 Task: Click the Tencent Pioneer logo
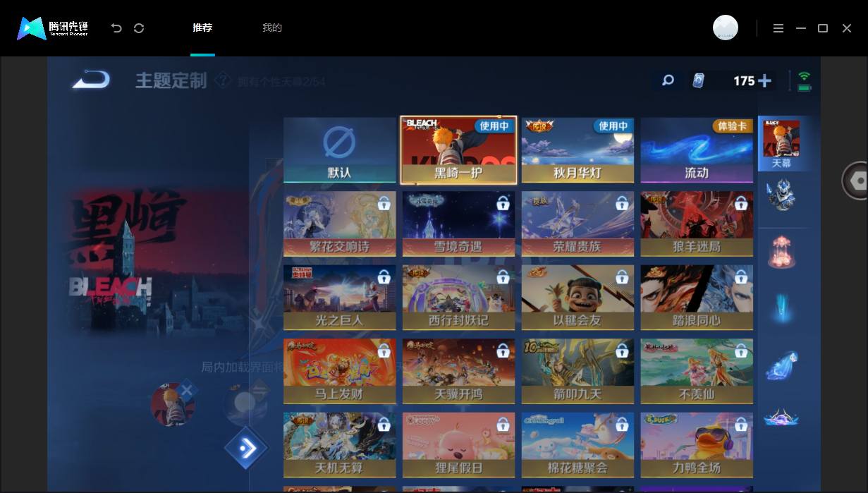[52, 28]
